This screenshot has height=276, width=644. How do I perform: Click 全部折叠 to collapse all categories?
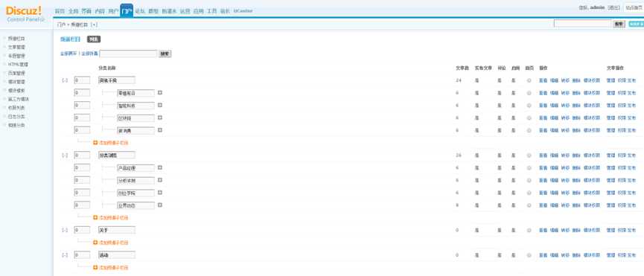pyautogui.click(x=89, y=54)
